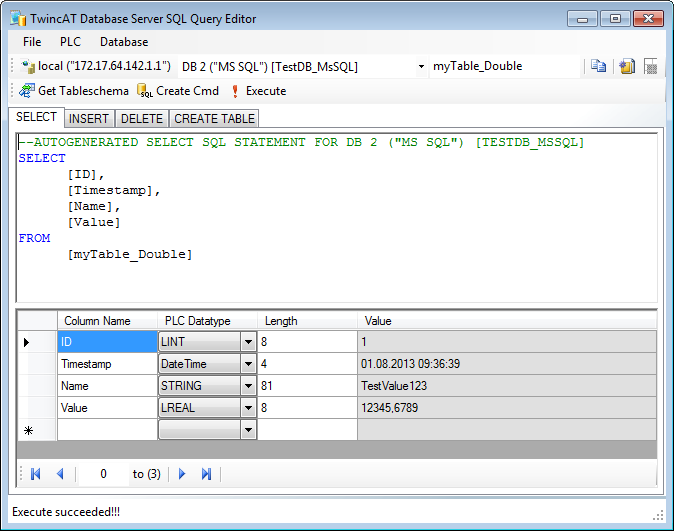Click the TwinCAT application title bar icon
Screen dimensions: 674x531
(x=18, y=18)
